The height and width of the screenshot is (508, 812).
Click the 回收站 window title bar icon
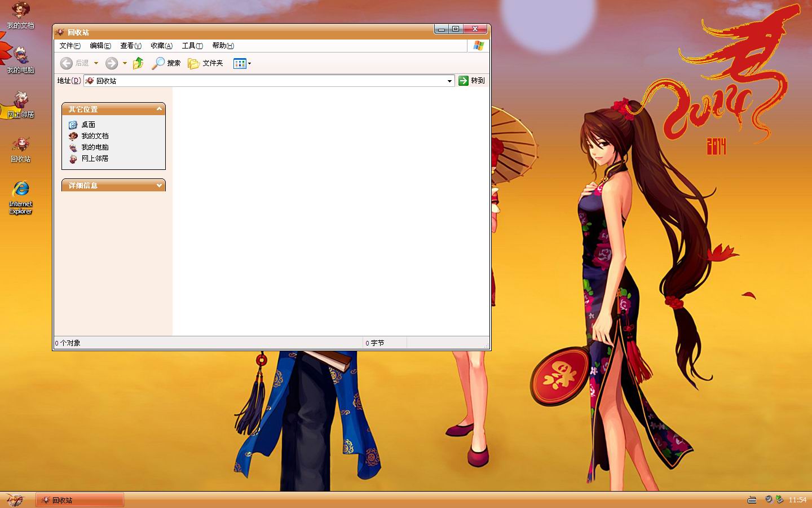click(60, 32)
